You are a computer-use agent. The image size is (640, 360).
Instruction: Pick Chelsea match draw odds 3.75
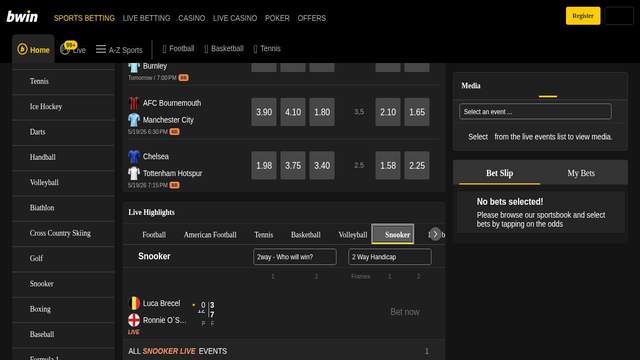pyautogui.click(x=293, y=165)
